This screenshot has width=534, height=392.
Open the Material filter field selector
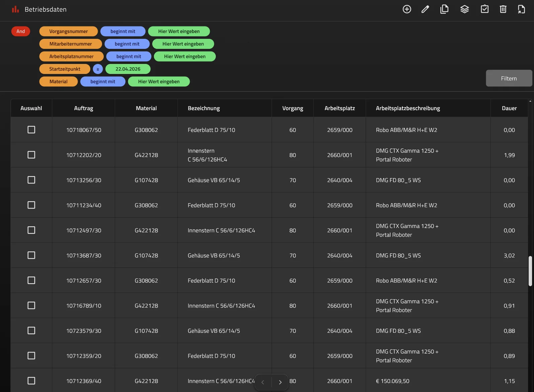point(59,81)
